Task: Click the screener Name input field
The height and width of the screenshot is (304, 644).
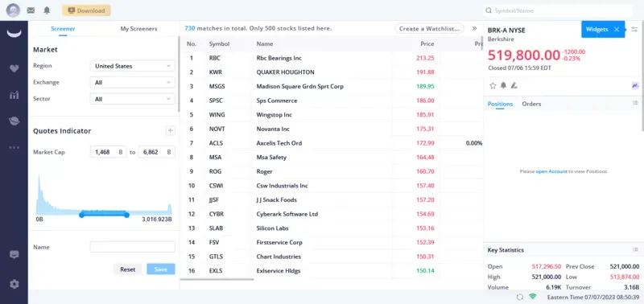Action: [x=132, y=247]
